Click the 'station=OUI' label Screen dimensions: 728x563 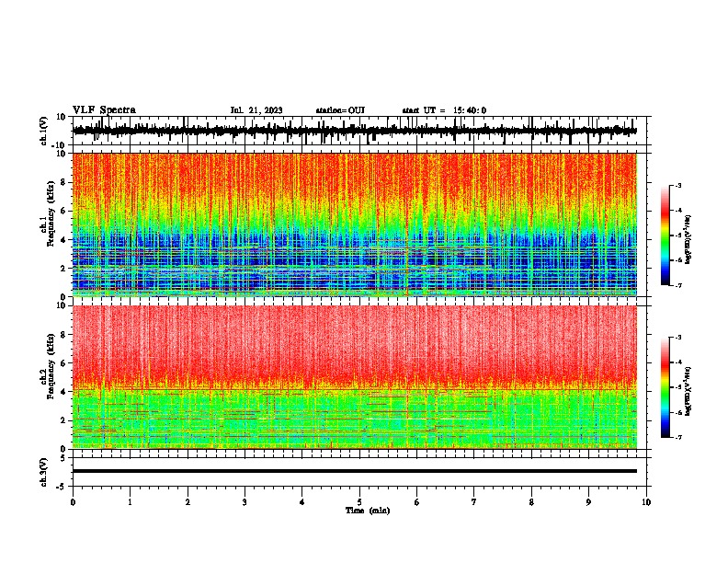(x=340, y=110)
